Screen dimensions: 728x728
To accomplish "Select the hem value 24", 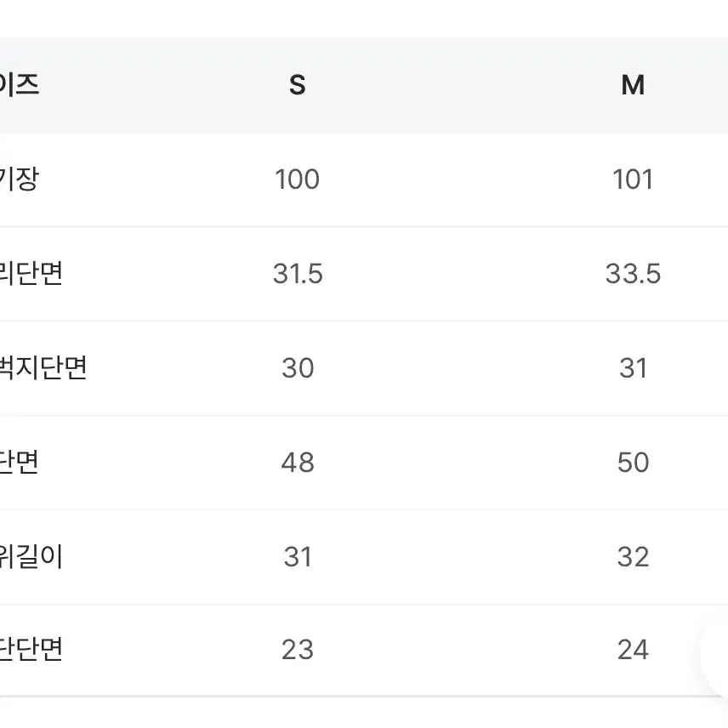I will click(x=633, y=650).
